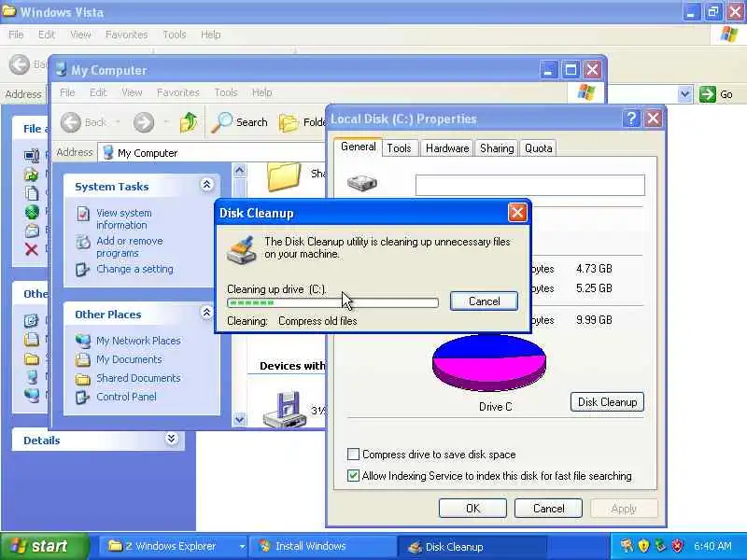Click the red shield tray icon

[x=677, y=545]
